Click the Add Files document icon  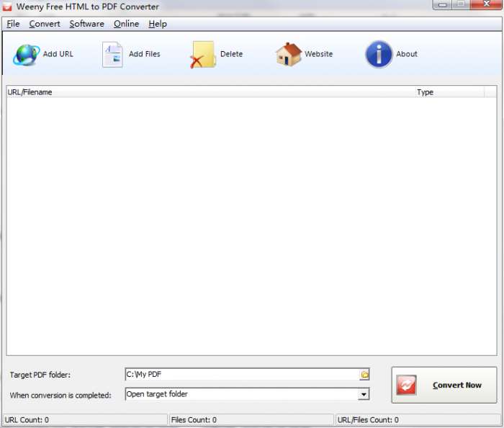tap(112, 54)
